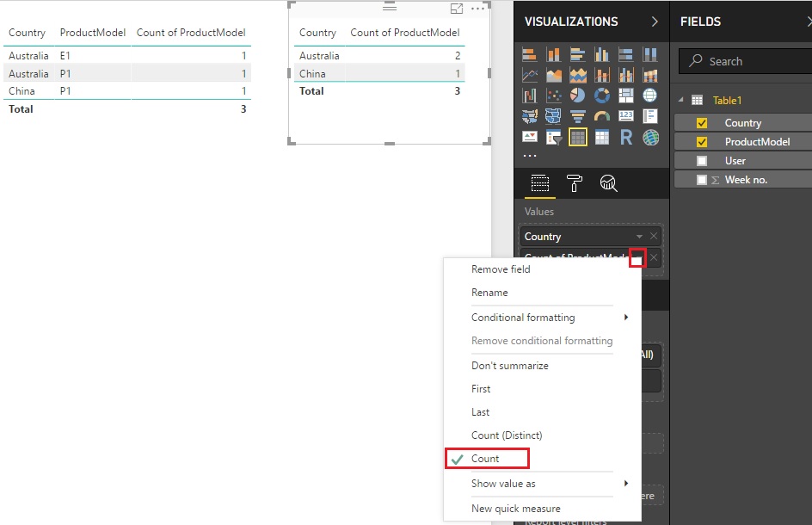Select the table visualization icon

[x=577, y=137]
